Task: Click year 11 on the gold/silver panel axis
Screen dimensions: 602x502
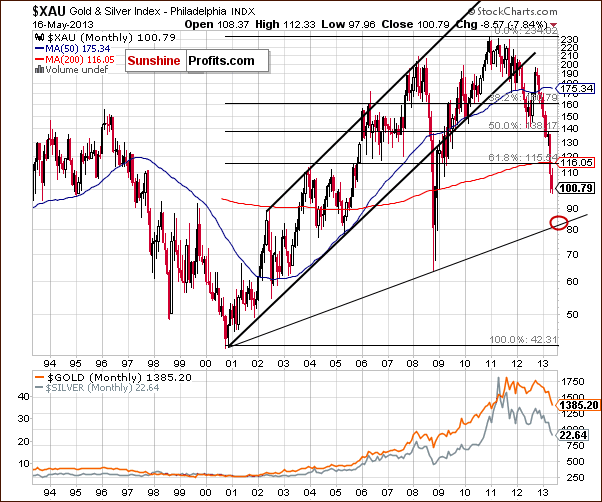Action: click(491, 492)
